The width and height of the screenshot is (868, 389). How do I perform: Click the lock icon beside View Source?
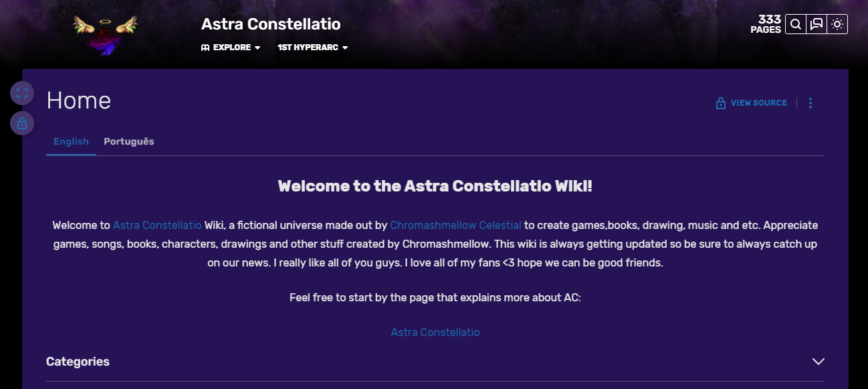pyautogui.click(x=721, y=103)
